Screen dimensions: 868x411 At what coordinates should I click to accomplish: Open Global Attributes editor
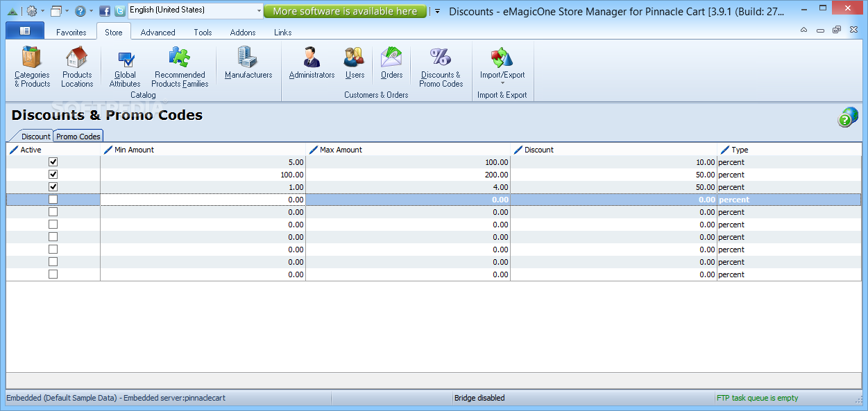point(125,67)
